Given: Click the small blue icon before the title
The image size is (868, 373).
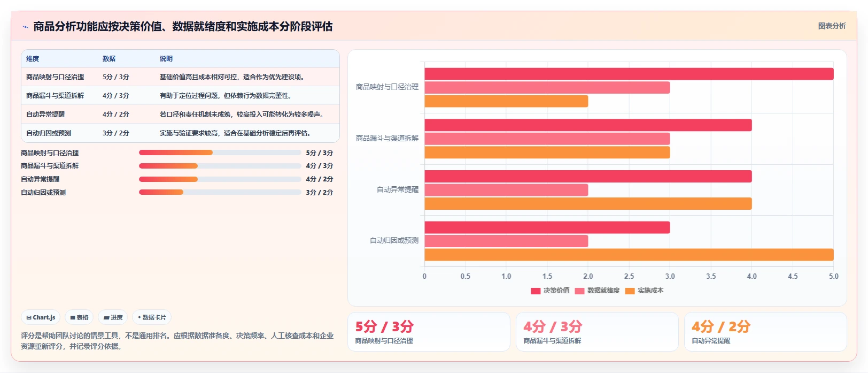Looking at the screenshot, I should click(25, 27).
